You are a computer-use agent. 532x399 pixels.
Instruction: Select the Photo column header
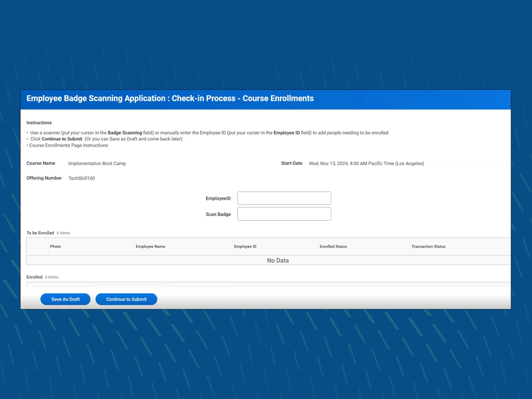(55, 246)
